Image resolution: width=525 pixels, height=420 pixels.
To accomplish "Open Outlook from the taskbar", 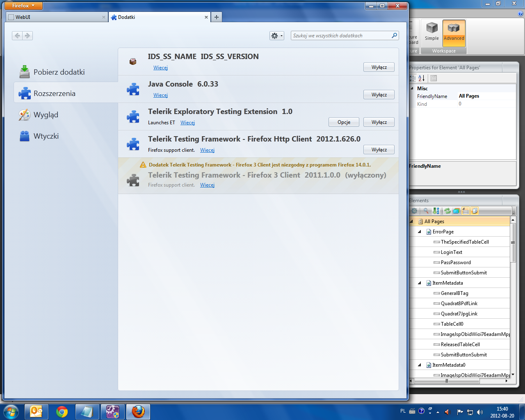I will 37,411.
